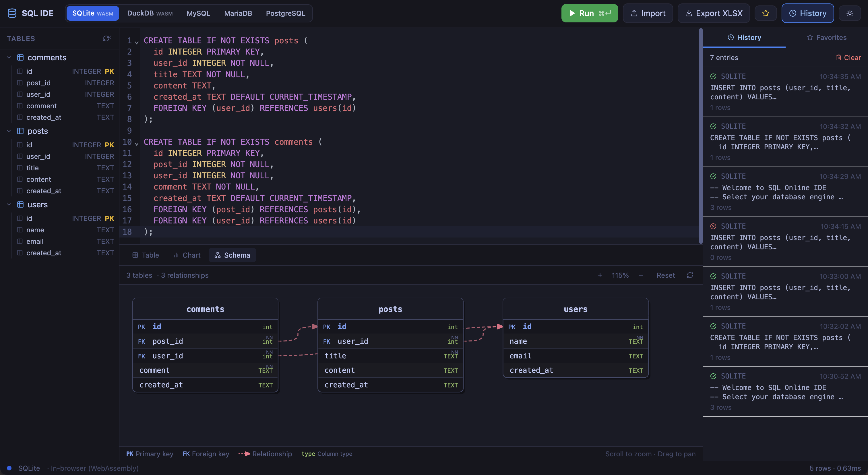This screenshot has height=475, width=868.
Task: Reset the schema diagram zoom
Action: click(666, 275)
